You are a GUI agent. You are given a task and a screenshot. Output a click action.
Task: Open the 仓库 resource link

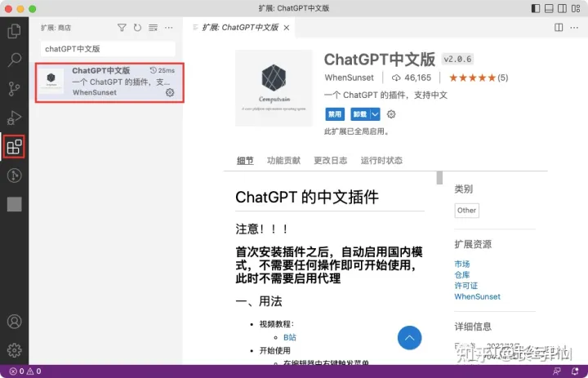(462, 275)
